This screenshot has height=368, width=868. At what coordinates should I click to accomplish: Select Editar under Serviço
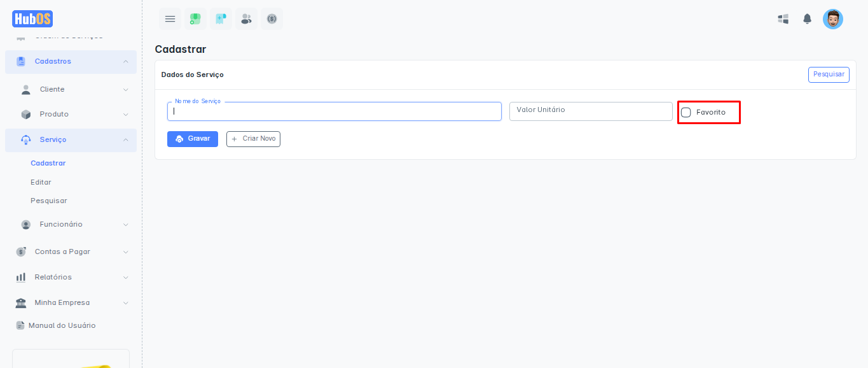click(x=41, y=182)
